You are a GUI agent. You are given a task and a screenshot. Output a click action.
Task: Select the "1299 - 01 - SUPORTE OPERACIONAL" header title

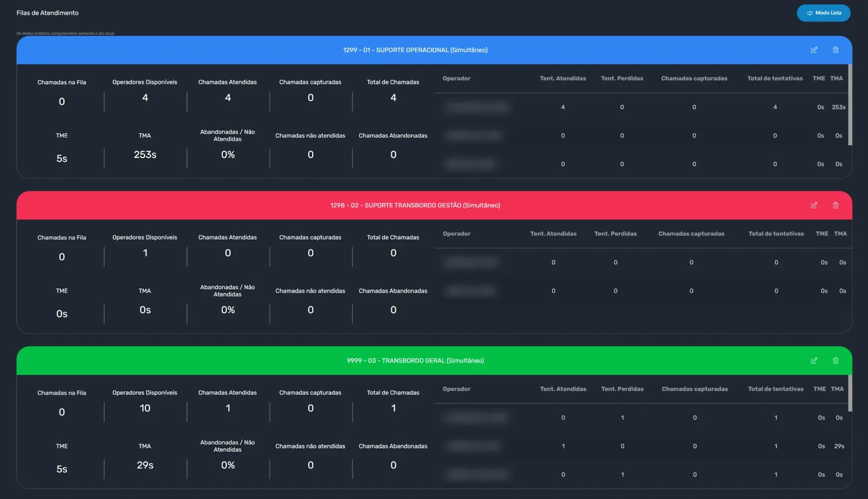click(415, 50)
